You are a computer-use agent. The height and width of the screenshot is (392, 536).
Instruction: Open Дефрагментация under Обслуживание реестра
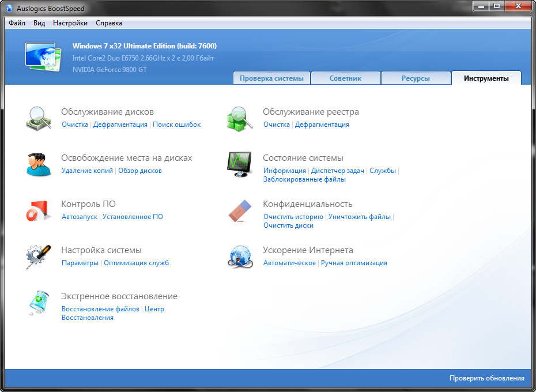322,125
